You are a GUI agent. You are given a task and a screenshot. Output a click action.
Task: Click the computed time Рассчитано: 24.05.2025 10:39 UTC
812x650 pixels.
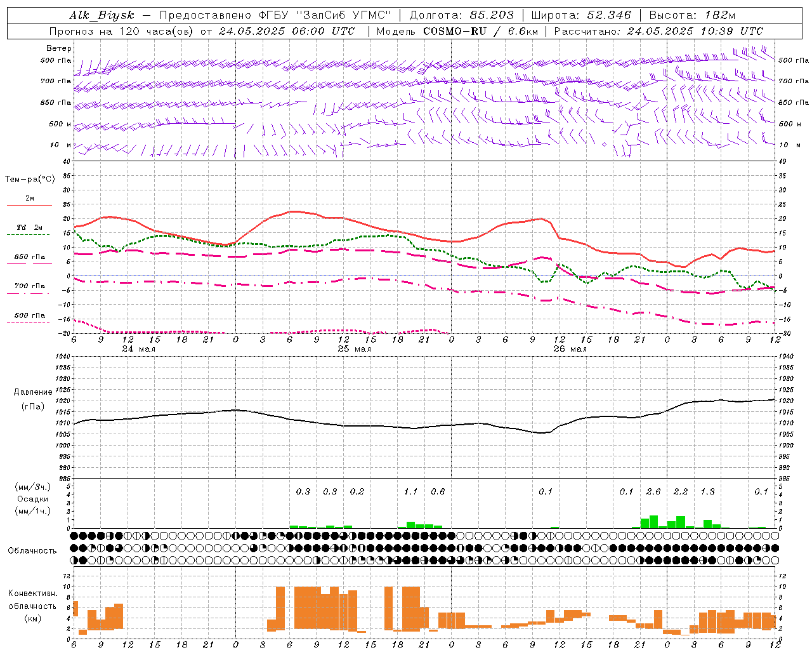click(658, 31)
